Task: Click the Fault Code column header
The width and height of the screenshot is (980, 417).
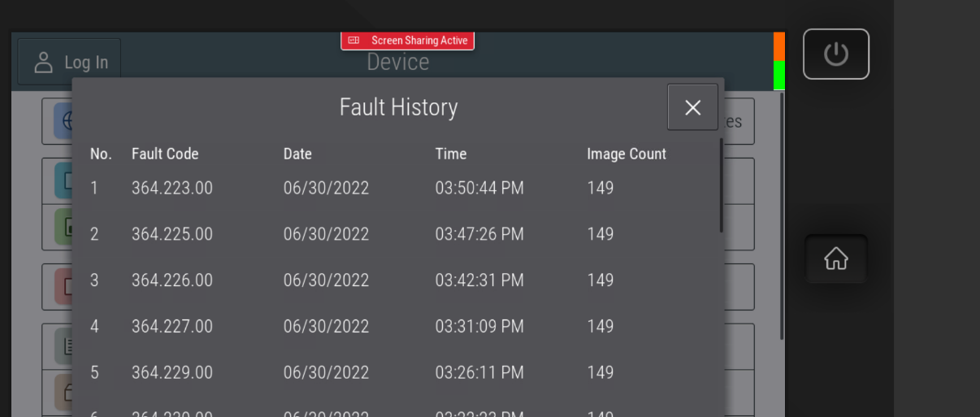Action: click(165, 154)
